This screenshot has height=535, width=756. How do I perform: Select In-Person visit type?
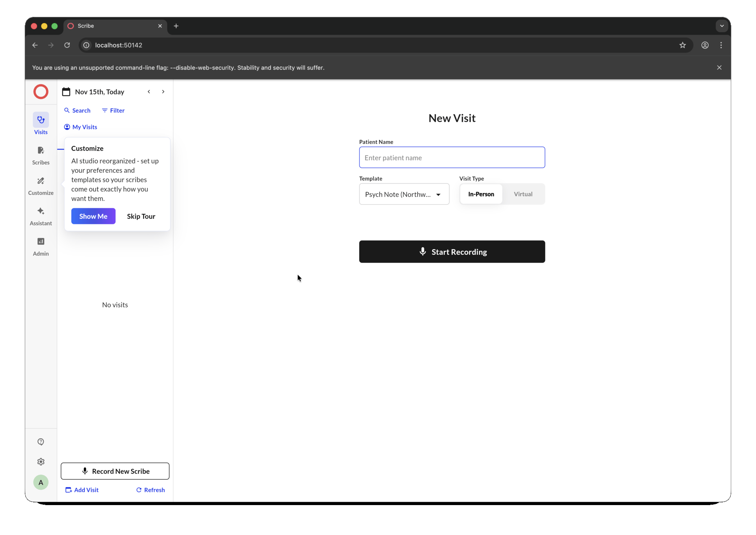(481, 194)
